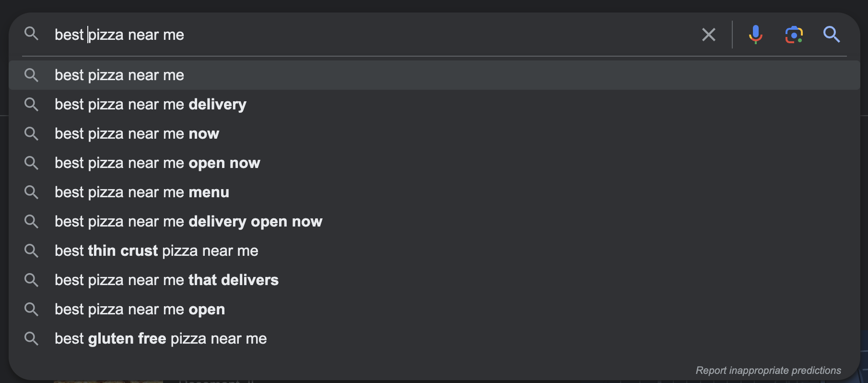Click the magnifier icon in the search box
This screenshot has height=383, width=868.
(x=32, y=34)
